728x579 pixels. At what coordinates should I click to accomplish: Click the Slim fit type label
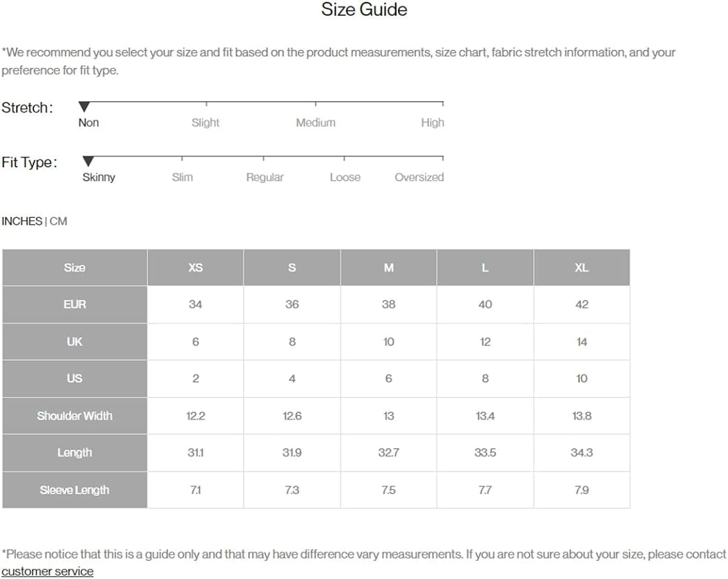tap(182, 177)
